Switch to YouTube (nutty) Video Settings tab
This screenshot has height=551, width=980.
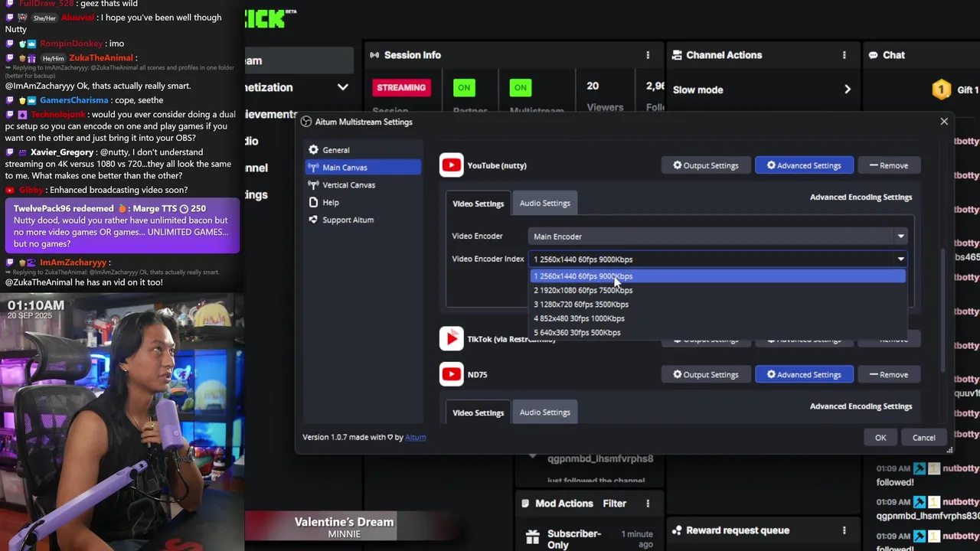(x=478, y=204)
